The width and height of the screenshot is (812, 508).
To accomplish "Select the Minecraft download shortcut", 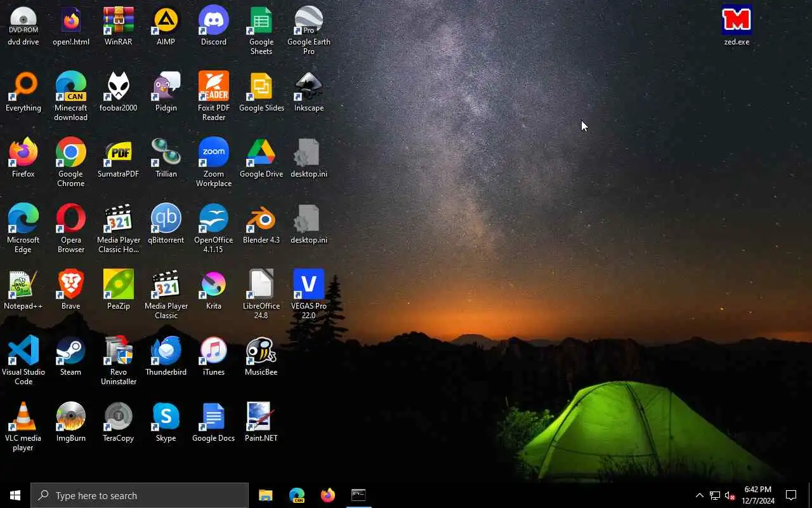I will click(x=71, y=97).
